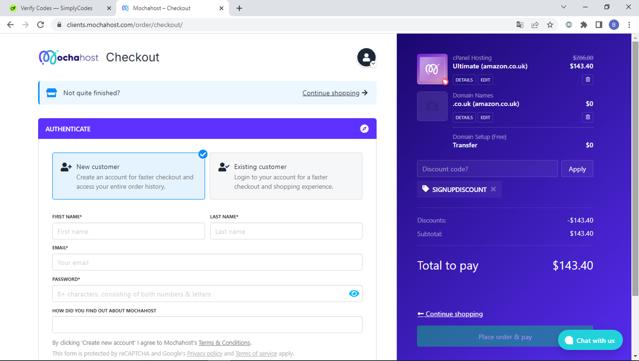Edit the .co.uk domain item
Image resolution: width=639 pixels, height=361 pixels.
point(485,117)
